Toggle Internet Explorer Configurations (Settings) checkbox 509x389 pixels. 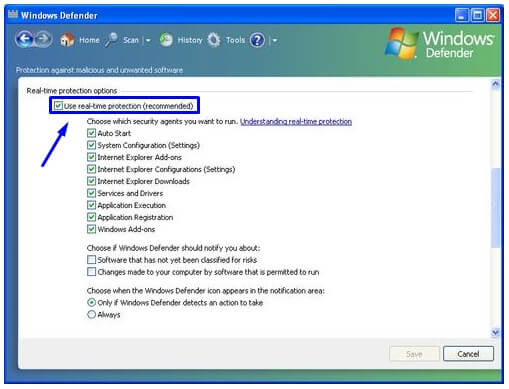pos(91,169)
